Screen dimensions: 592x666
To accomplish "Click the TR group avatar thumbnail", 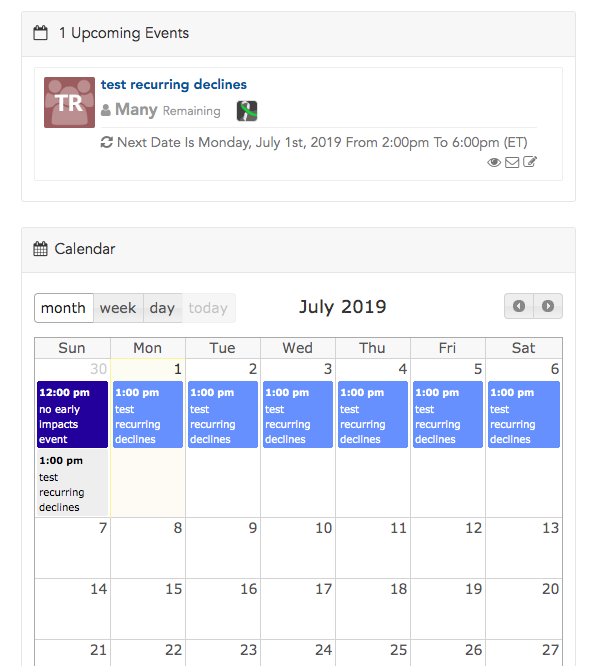I will coord(69,102).
